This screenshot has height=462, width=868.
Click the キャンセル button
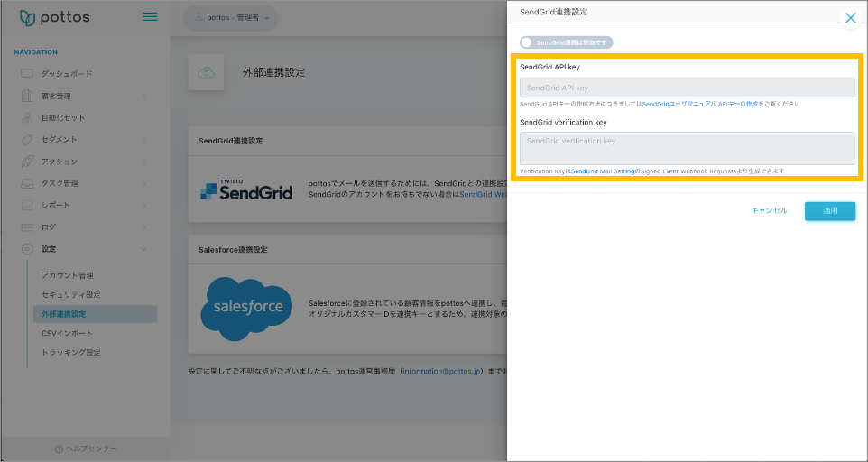[x=769, y=211]
